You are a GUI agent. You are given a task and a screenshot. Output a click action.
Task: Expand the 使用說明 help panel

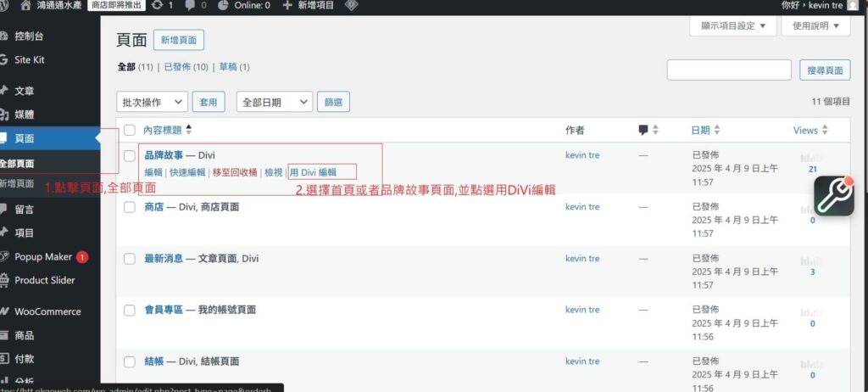816,26
